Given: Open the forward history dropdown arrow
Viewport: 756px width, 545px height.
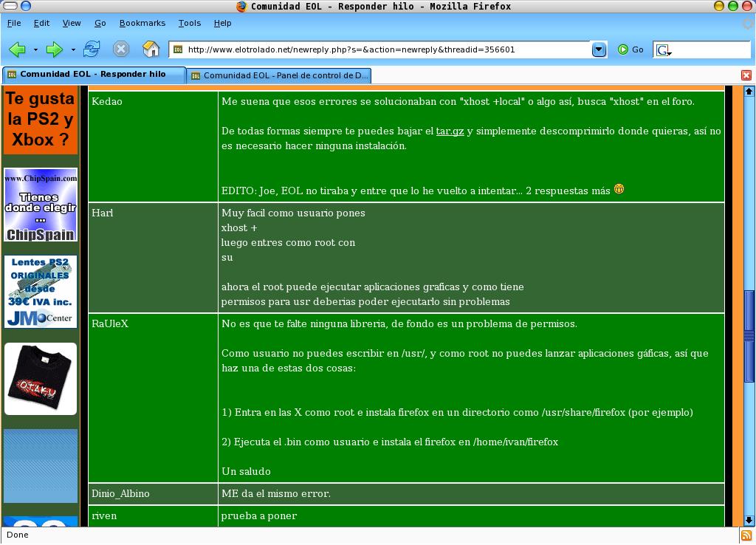Looking at the screenshot, I should pos(73,49).
